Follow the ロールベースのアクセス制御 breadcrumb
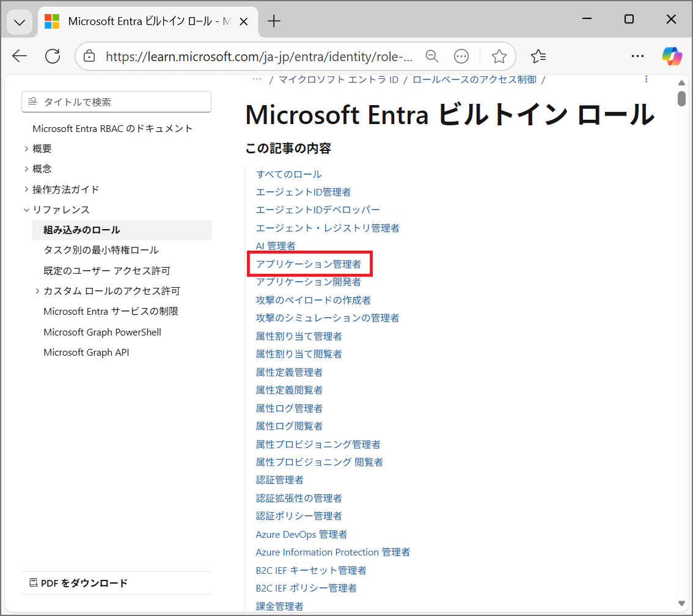This screenshot has width=693, height=616. tap(474, 79)
